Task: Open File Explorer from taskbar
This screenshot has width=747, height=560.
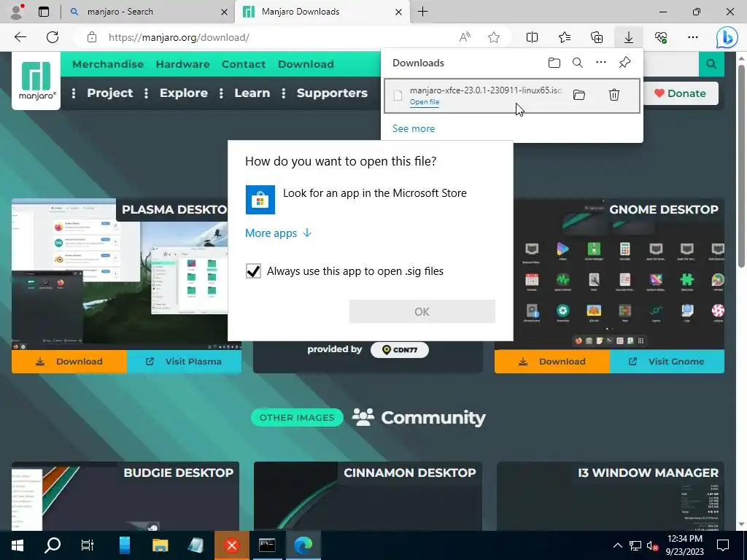Action: 160,545
